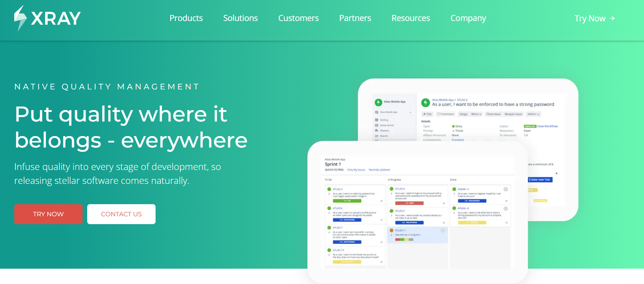Click the headline 'Put quality where it belongs - everywhere'

click(131, 127)
